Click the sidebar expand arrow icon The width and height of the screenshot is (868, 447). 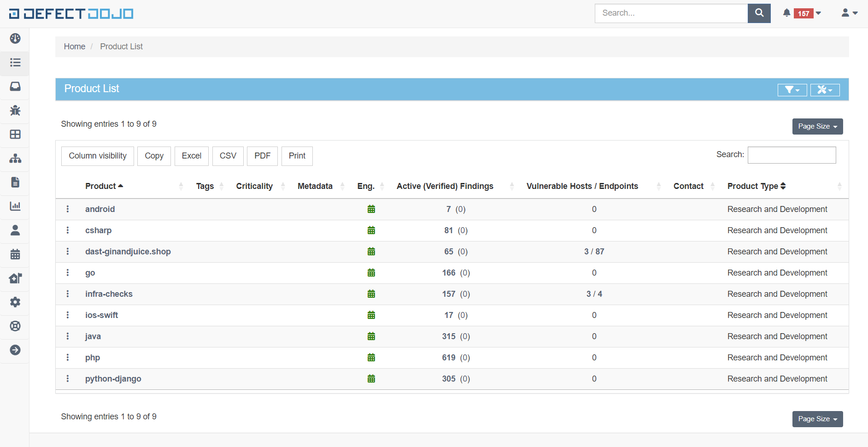click(15, 350)
